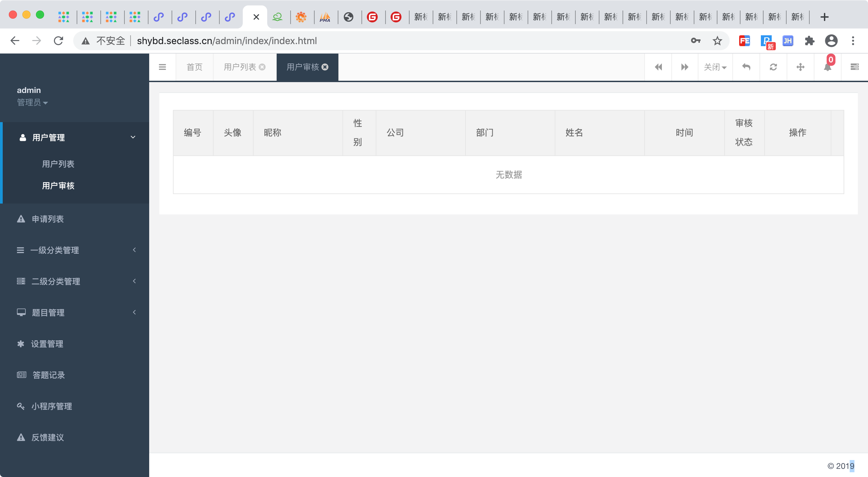Close the 用户列表 tab
Viewport: 868px width, 477px height.
tap(262, 67)
